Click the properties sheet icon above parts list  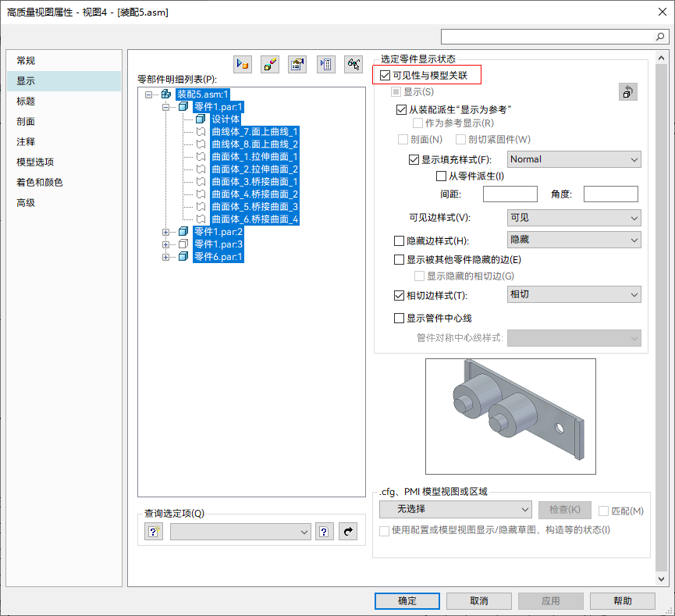click(x=297, y=65)
